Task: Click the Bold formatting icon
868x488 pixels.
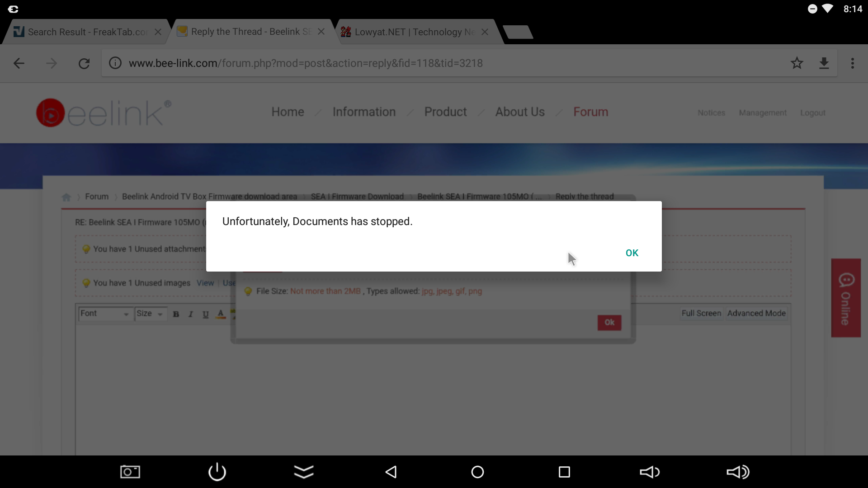Action: (176, 314)
